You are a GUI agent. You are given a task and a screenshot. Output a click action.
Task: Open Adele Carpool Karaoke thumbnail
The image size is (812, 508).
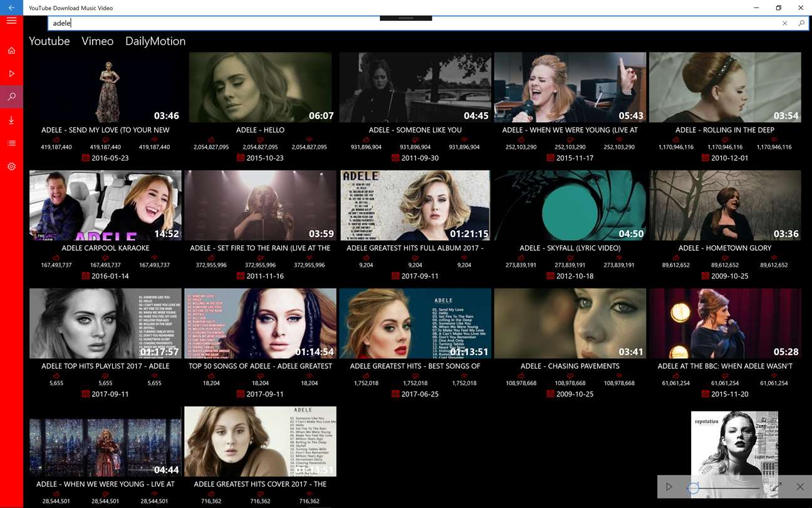[105, 205]
